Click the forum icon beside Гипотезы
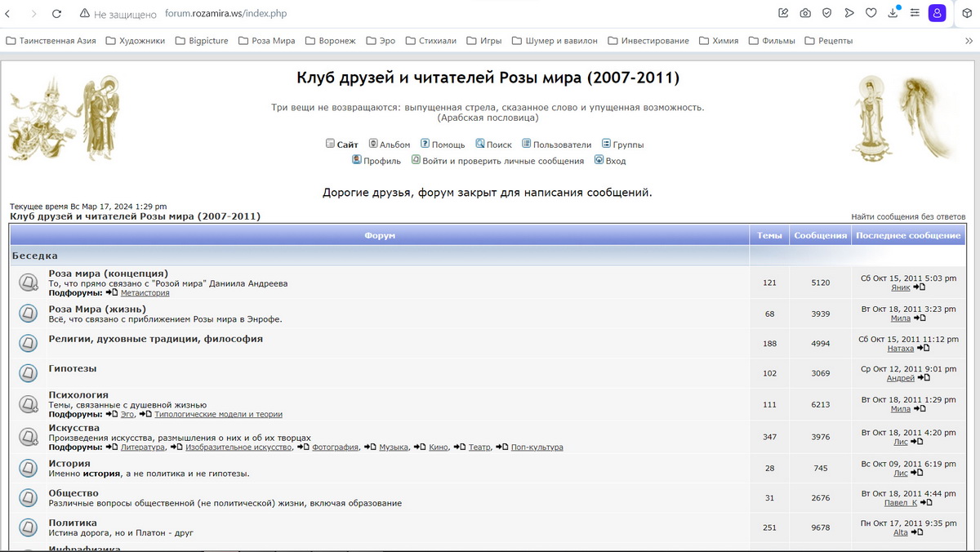 pyautogui.click(x=28, y=372)
